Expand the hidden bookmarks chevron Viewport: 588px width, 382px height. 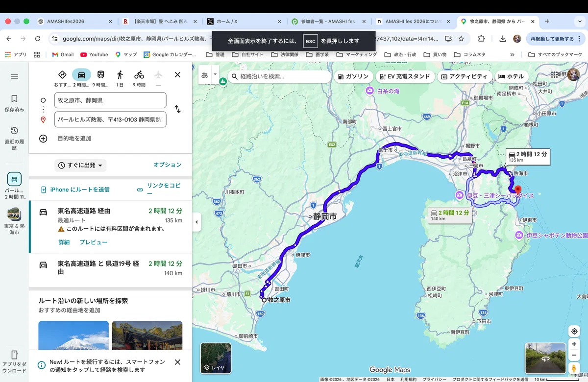tap(512, 55)
